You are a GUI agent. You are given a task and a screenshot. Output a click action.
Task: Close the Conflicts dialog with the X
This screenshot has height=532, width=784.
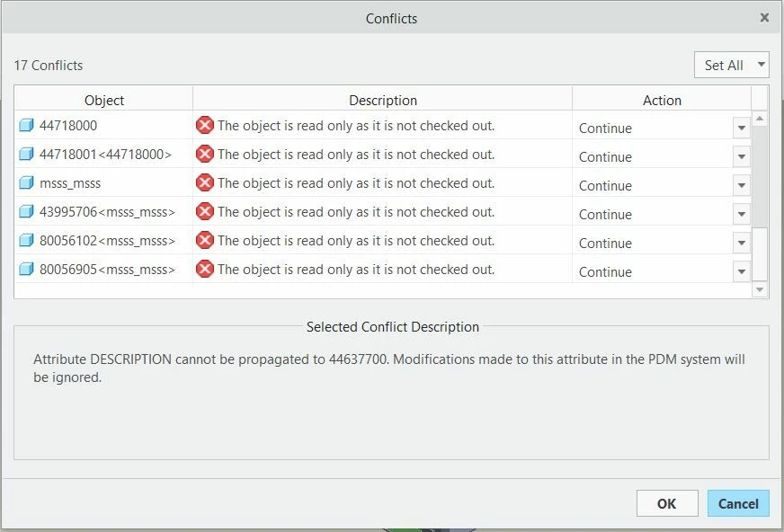(x=764, y=18)
